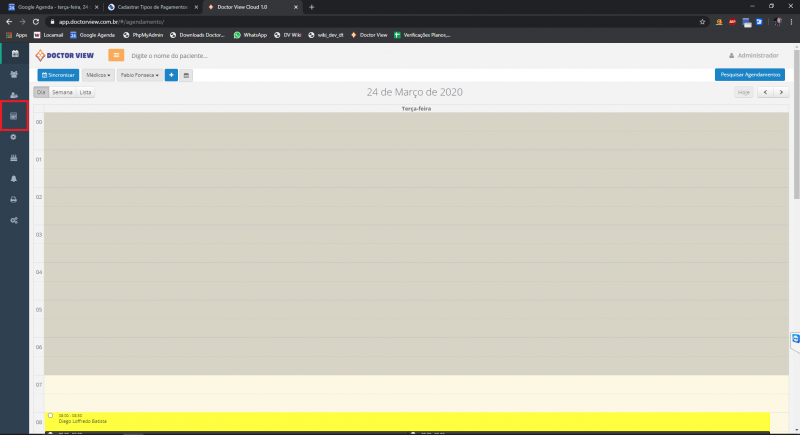Expand the Fabio Fonseca dropdown

coord(139,75)
